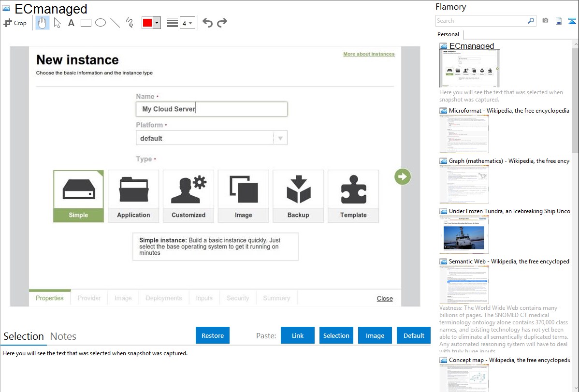The image size is (579, 392).
Task: Pick the ellipse shape tool
Action: pyautogui.click(x=101, y=23)
